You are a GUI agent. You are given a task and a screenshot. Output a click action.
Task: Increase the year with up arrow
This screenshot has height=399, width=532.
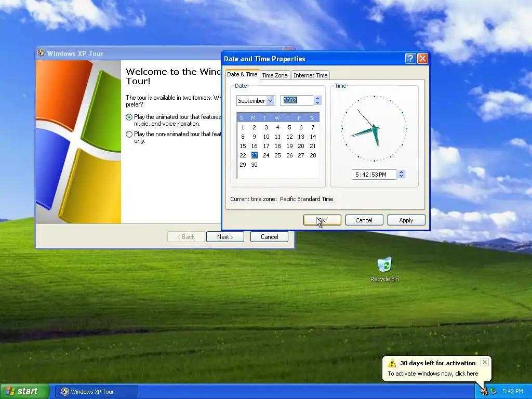click(317, 98)
